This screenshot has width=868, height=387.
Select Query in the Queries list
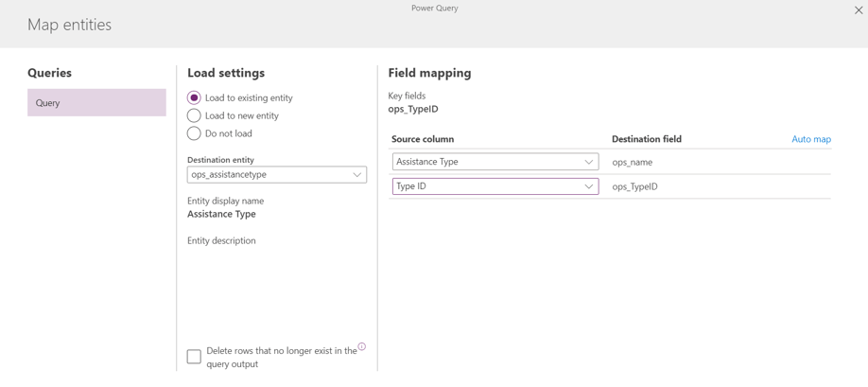pyautogui.click(x=96, y=102)
